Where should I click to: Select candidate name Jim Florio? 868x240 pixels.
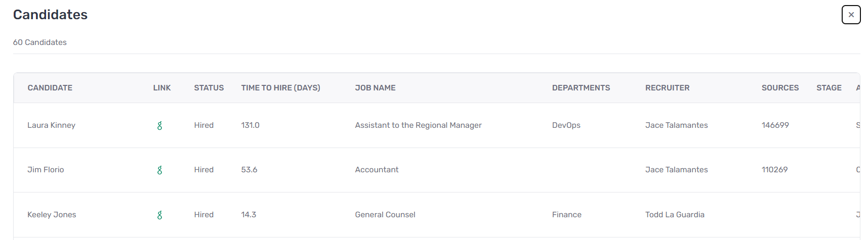point(46,170)
